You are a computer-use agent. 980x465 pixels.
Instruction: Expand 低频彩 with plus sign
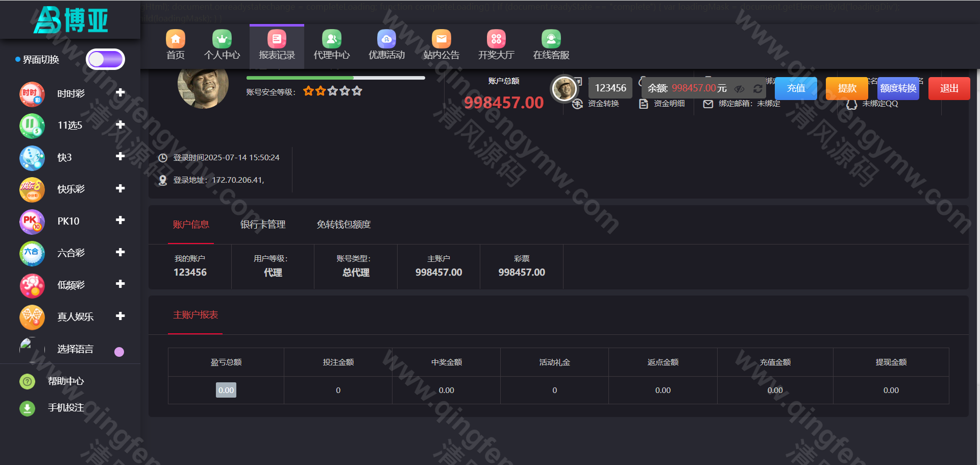coord(120,284)
